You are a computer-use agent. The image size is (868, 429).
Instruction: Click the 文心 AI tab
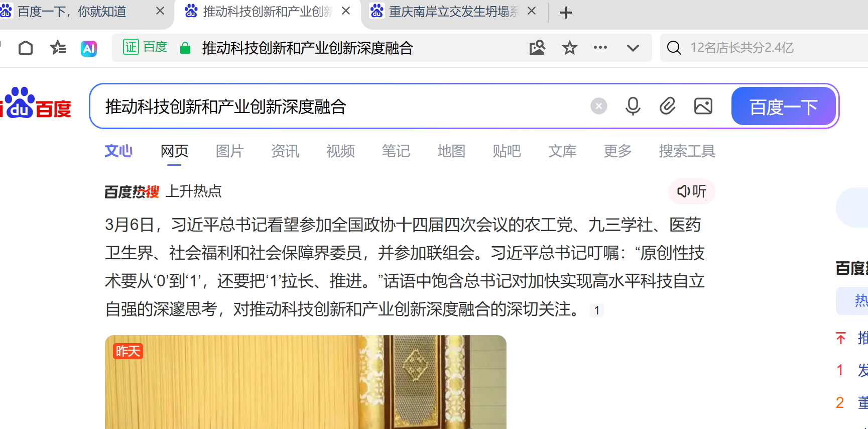tap(118, 151)
